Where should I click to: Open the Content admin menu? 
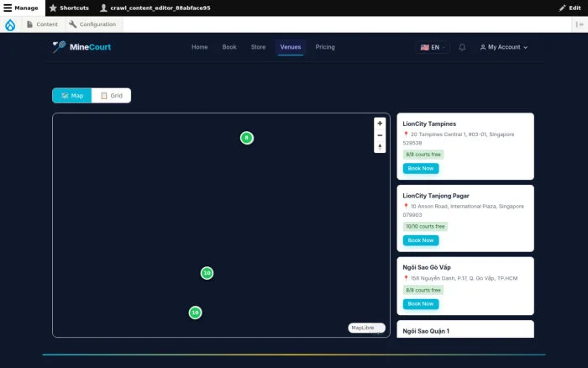tap(42, 24)
